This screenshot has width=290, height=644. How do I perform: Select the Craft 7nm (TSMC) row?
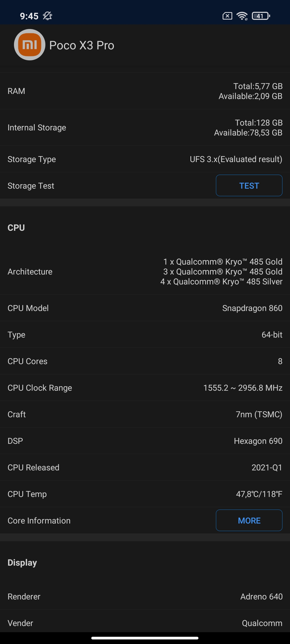point(145,414)
